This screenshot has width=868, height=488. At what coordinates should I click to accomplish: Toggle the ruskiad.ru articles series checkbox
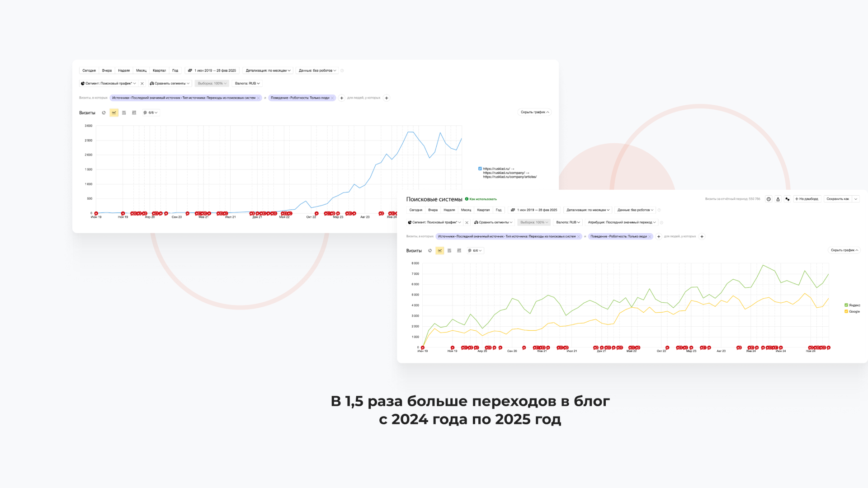point(480,169)
